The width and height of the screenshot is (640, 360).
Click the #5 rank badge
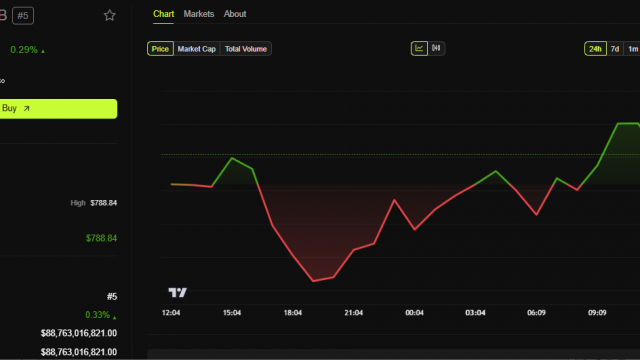point(23,16)
